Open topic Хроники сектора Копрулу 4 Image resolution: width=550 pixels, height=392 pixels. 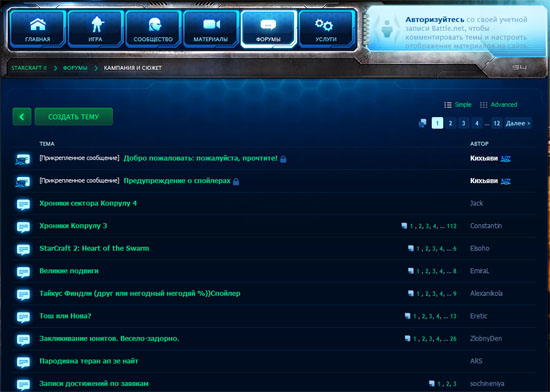click(x=88, y=203)
